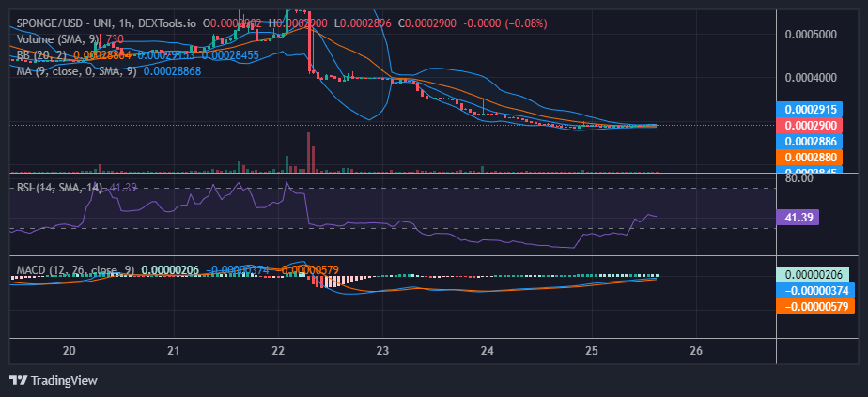This screenshot has width=868, height=397.
Task: Click date 22 on time axis
Action: click(278, 350)
